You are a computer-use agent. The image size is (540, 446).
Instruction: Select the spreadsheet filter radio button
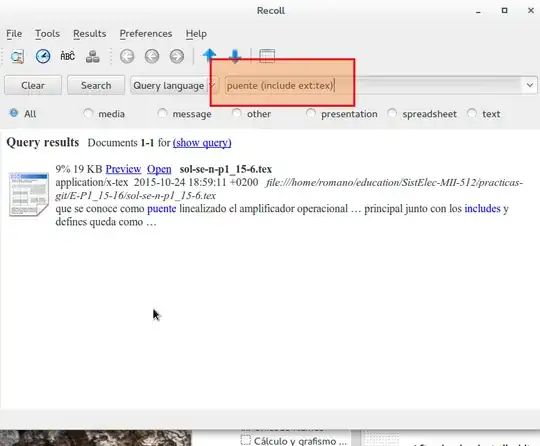click(x=392, y=113)
